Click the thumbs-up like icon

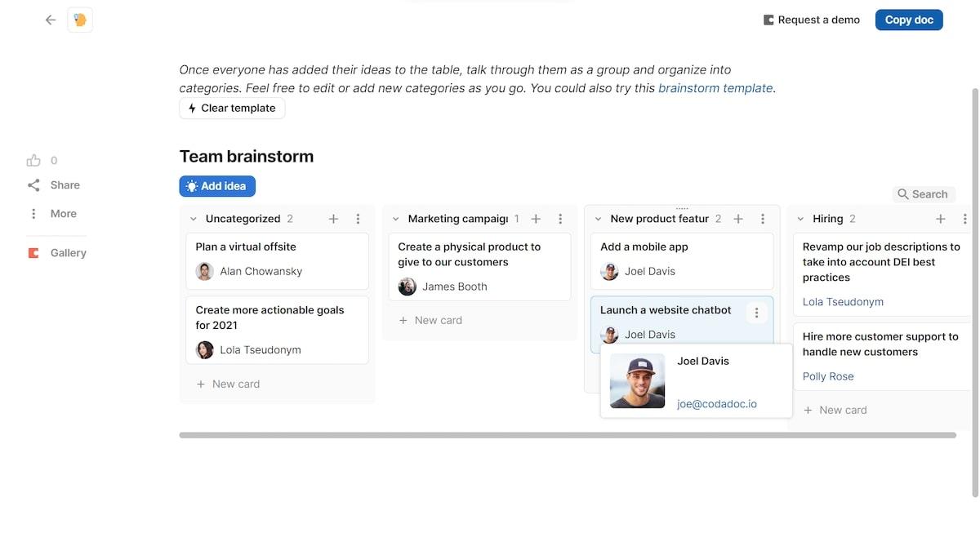[33, 161]
